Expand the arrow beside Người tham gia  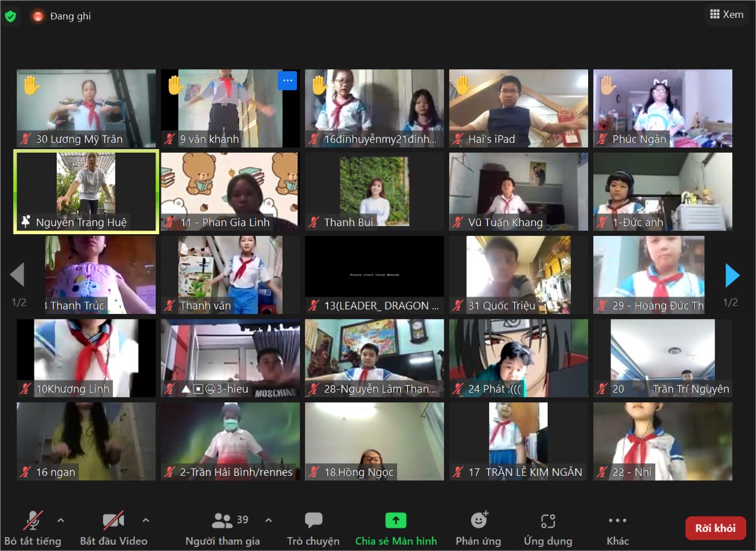point(268,520)
